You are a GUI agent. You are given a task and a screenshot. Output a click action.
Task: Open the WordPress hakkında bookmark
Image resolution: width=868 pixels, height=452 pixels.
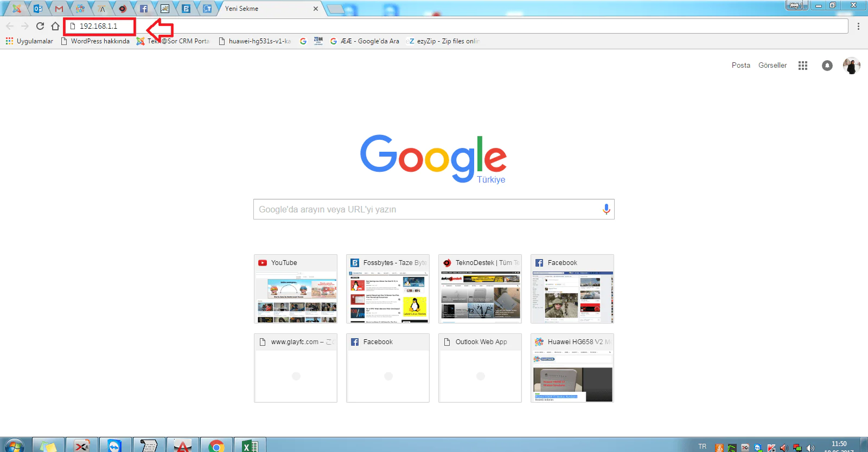coord(95,41)
